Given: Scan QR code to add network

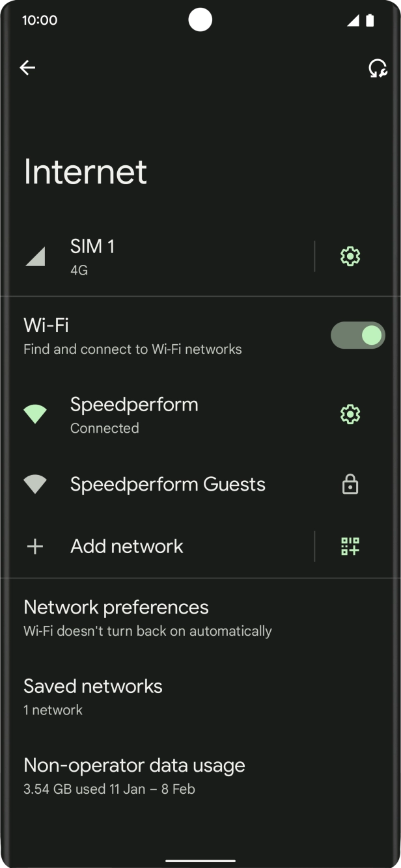Looking at the screenshot, I should [350, 547].
